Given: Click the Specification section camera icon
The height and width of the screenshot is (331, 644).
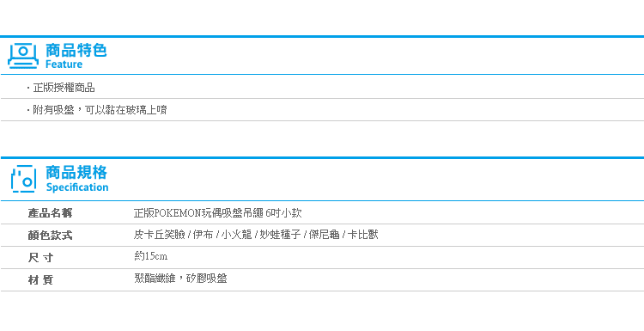Looking at the screenshot, I should (23, 179).
